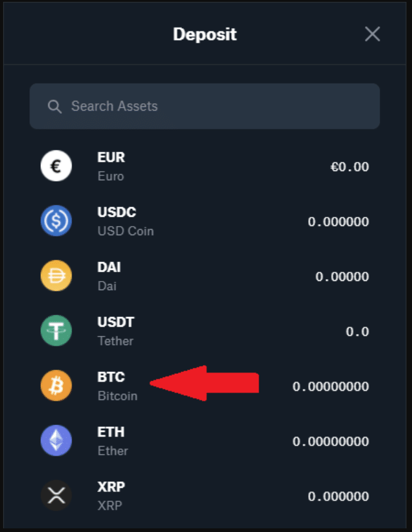The width and height of the screenshot is (412, 532).
Task: Click the Bitcoin logo icon
Action: click(x=56, y=386)
